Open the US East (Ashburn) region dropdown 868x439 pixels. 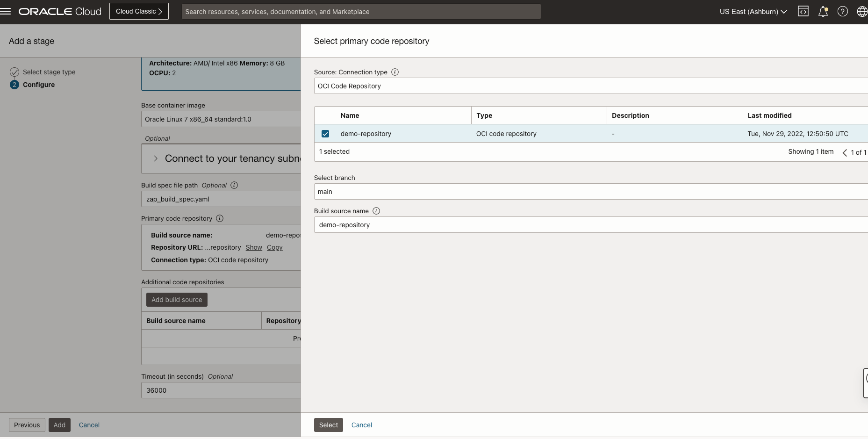click(753, 12)
